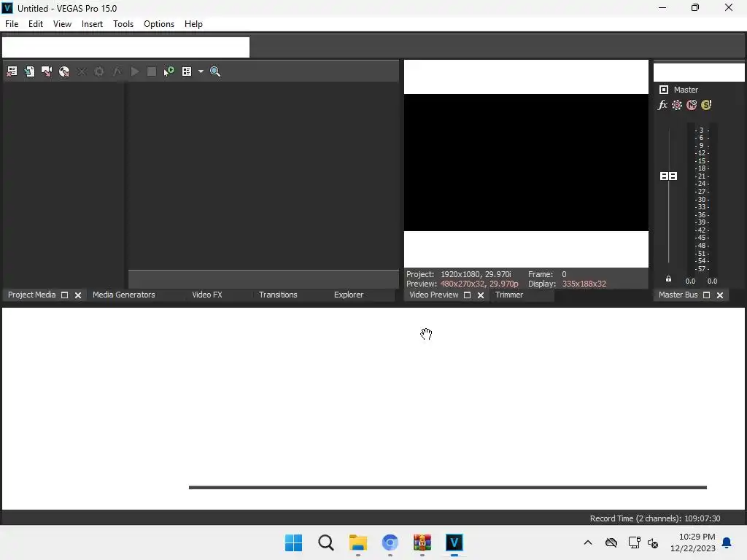Switch to the Trimmer tab
747x560 pixels.
[x=509, y=295]
